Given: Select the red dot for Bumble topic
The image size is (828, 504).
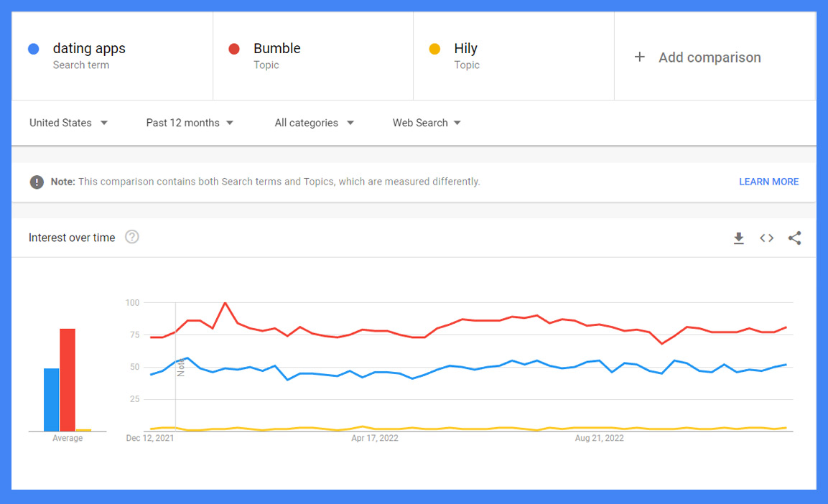Looking at the screenshot, I should coord(235,48).
